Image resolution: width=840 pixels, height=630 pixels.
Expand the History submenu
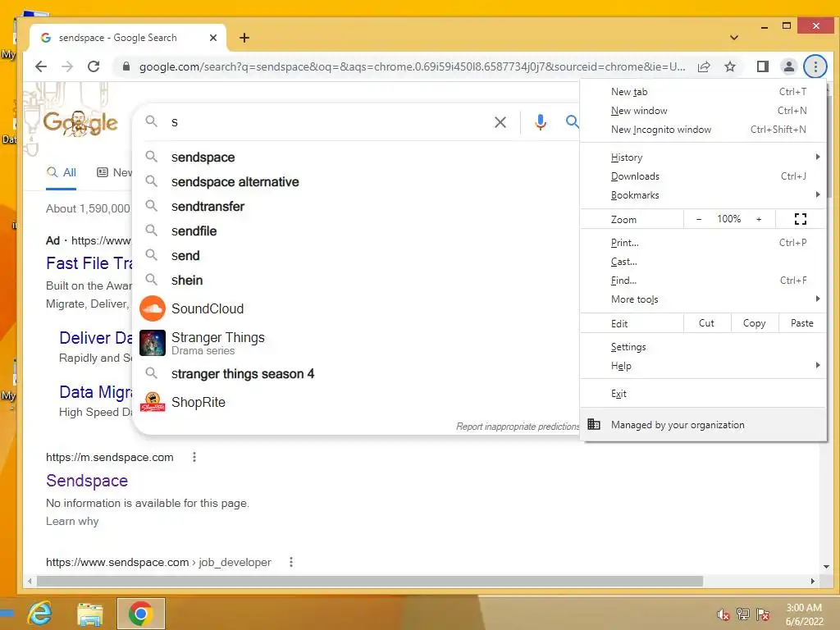[x=703, y=157]
